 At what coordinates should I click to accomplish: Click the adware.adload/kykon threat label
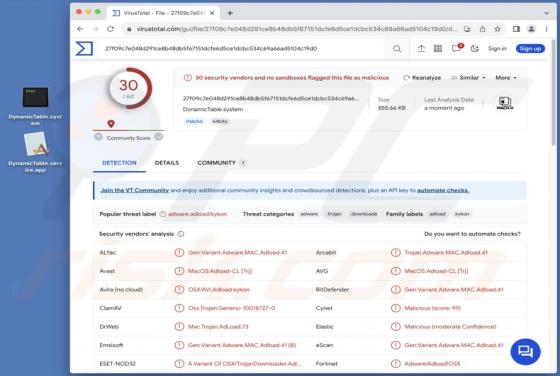click(198, 214)
